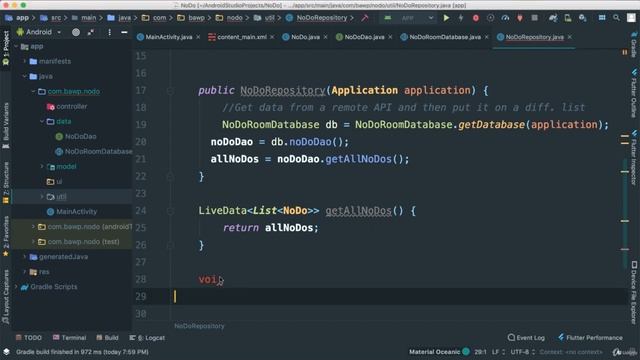
Task: Open Search Everywhere magnifier icon
Action: [x=616, y=18]
